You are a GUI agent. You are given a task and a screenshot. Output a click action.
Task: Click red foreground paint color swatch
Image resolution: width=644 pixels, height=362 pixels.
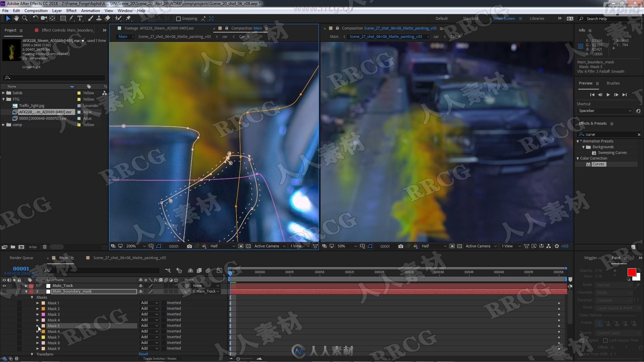[632, 272]
